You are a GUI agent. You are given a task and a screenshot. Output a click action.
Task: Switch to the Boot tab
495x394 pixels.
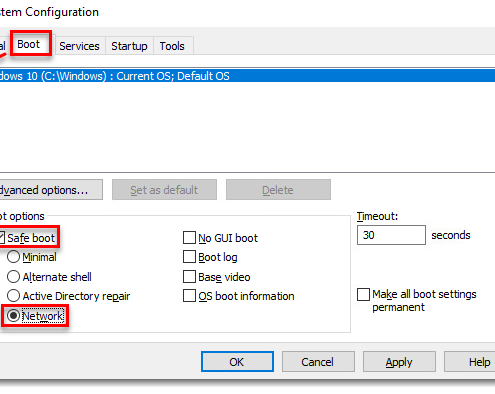(x=28, y=44)
